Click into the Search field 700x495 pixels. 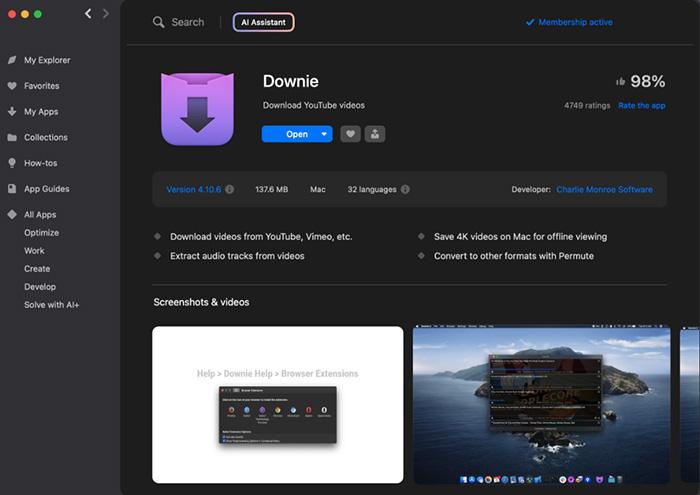pos(188,22)
